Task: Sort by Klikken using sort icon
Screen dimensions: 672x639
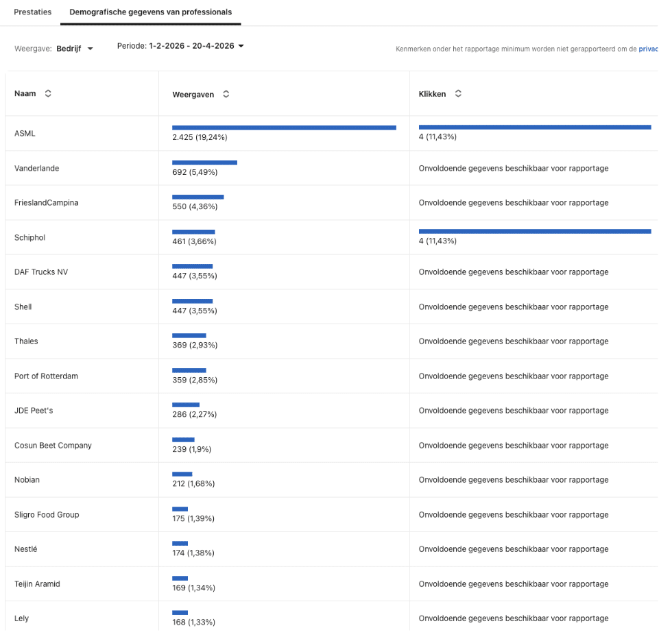Action: tap(458, 94)
